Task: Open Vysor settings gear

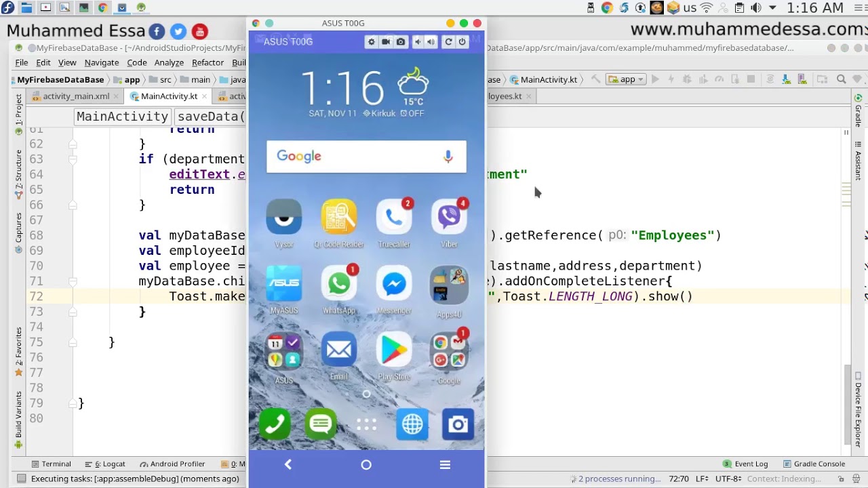Action: point(371,42)
